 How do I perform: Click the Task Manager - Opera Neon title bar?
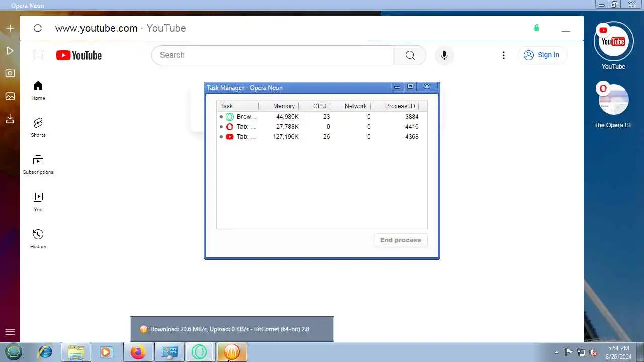tap(297, 87)
